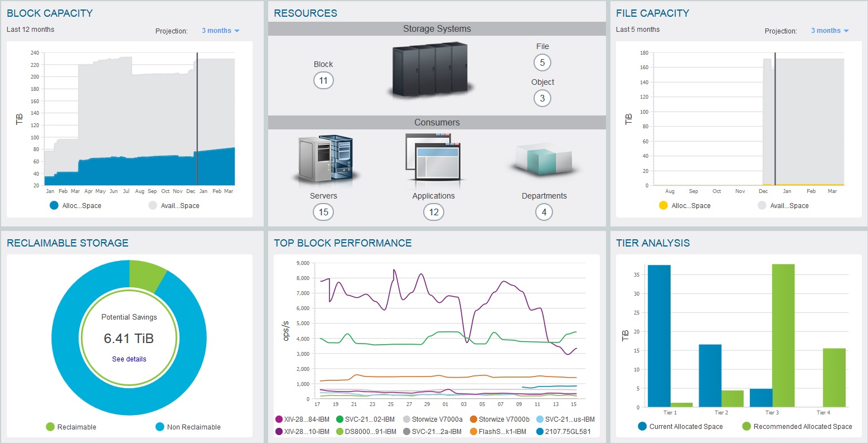Image resolution: width=868 pixels, height=444 pixels.
Task: Open the Projection 3 months dropdown in Block Capacity
Action: (220, 31)
